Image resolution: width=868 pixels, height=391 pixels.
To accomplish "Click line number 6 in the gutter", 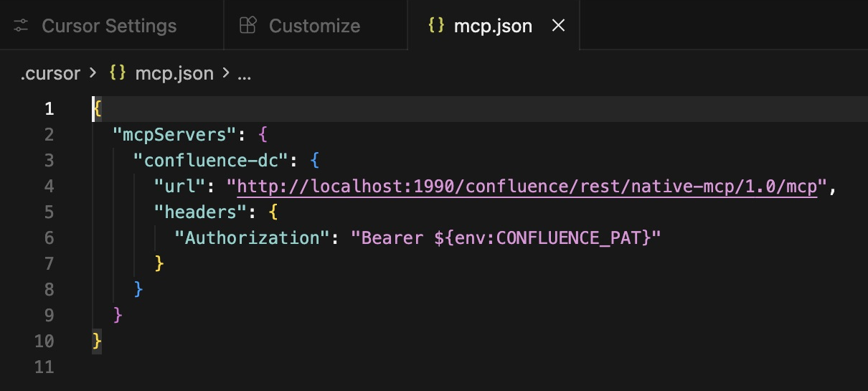I will click(49, 237).
